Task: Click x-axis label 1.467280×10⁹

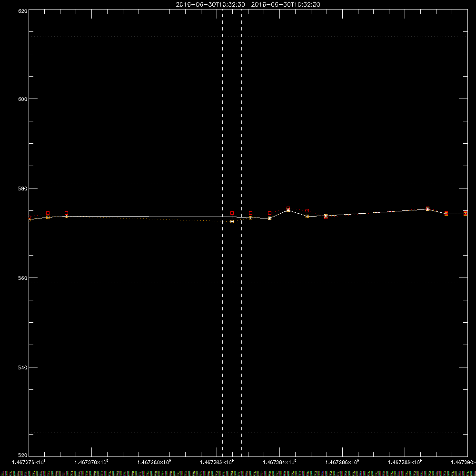Action: 154,462
